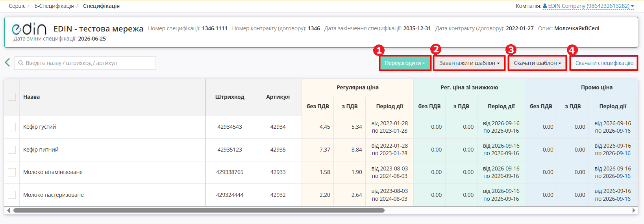
Task: Click article number 42932
Action: pyautogui.click(x=278, y=195)
